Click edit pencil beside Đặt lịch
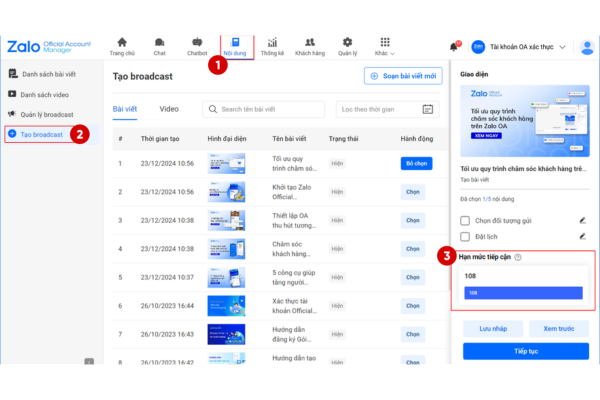 582,237
